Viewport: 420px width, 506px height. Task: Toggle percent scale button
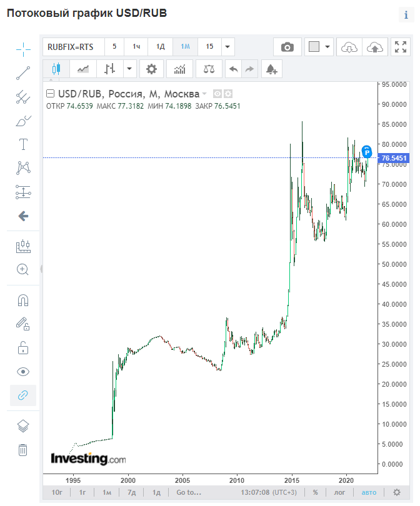pyautogui.click(x=316, y=492)
